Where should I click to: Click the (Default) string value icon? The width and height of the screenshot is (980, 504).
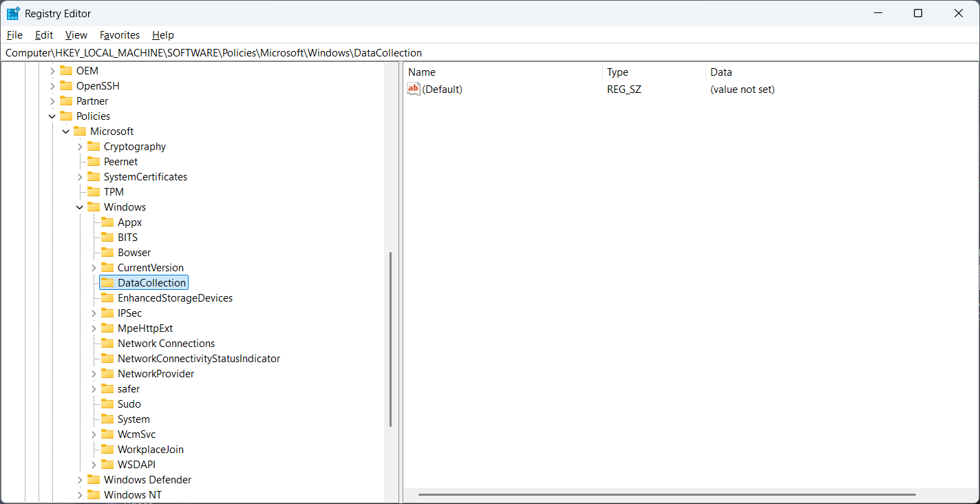[x=414, y=90]
